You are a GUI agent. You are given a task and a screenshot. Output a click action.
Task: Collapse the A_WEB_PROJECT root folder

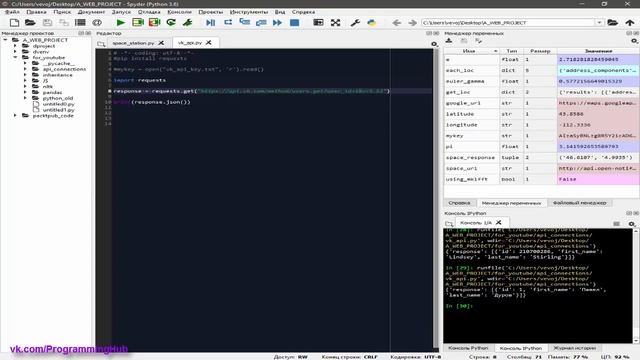5,40
